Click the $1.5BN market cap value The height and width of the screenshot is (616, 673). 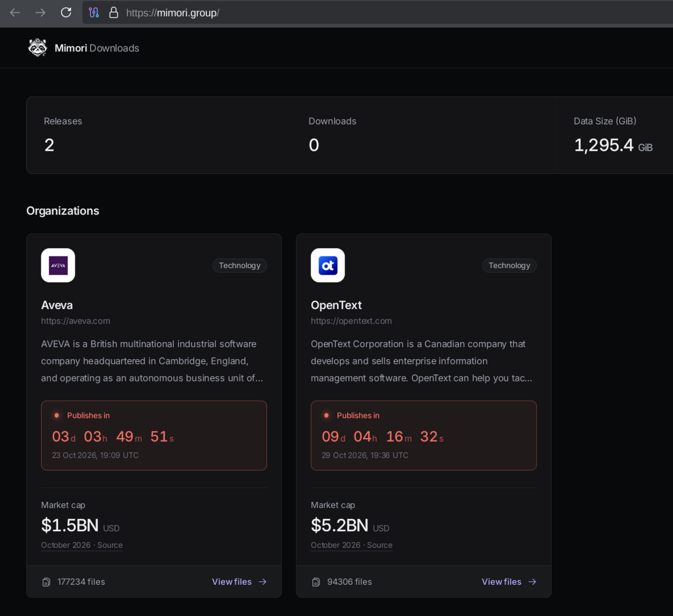pos(70,525)
